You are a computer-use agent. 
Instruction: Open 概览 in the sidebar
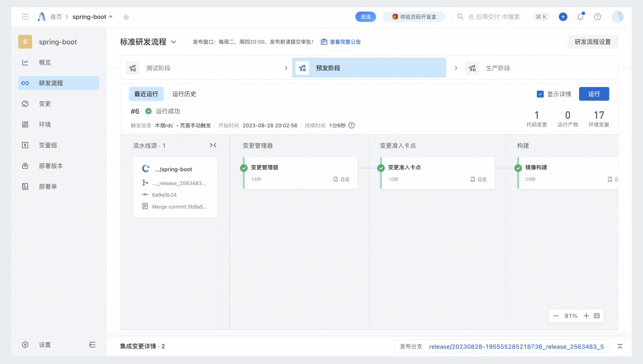click(x=58, y=63)
